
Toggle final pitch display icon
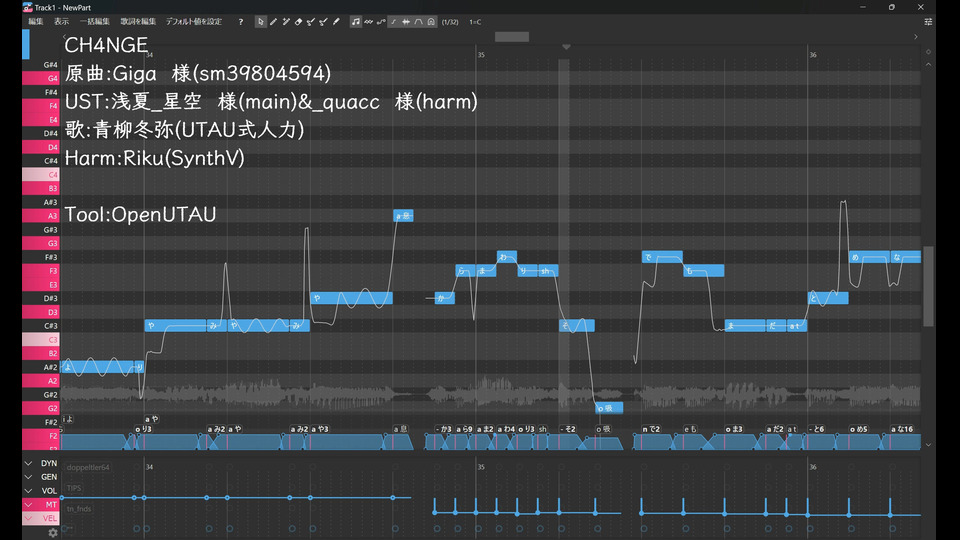point(394,22)
